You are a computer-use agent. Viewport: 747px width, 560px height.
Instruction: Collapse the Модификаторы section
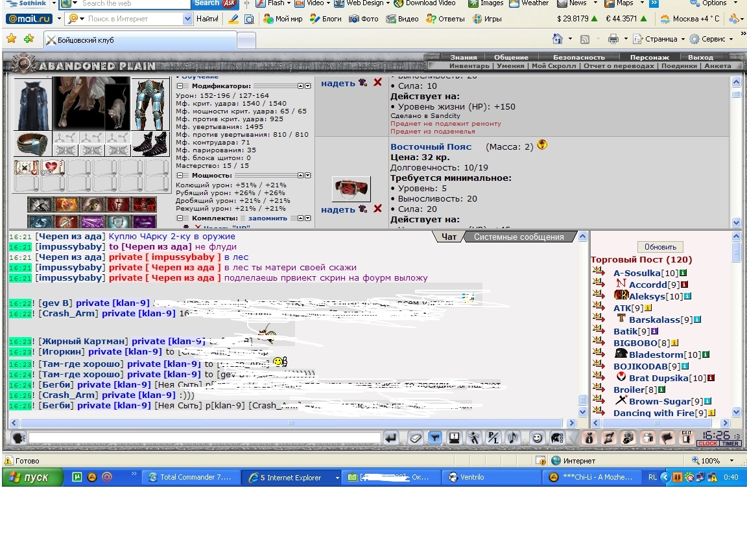point(180,86)
